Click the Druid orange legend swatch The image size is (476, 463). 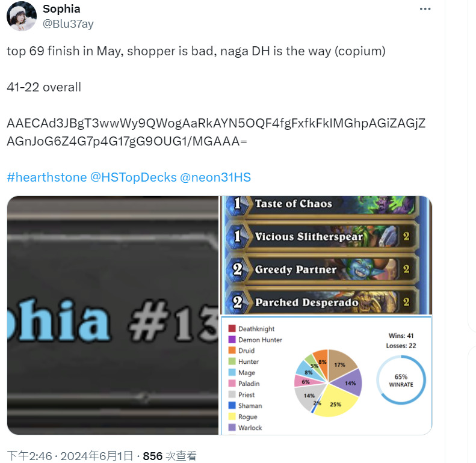click(x=232, y=350)
